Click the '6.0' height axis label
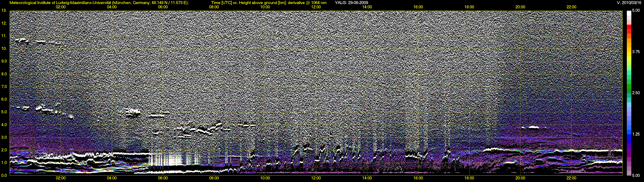Screen dimensions: 644x182 pyautogui.click(x=4, y=99)
